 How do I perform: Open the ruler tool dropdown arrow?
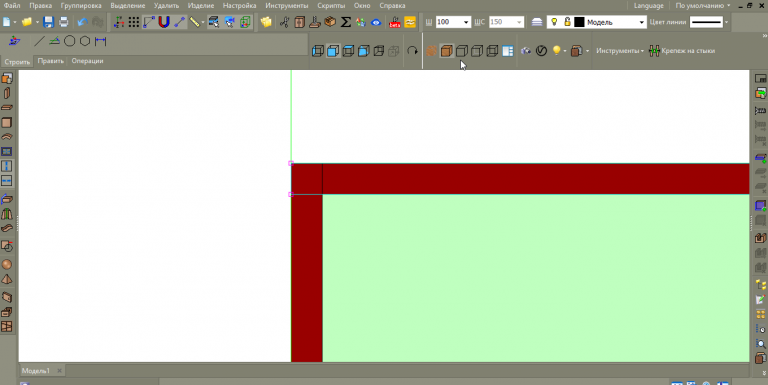[x=203, y=23]
